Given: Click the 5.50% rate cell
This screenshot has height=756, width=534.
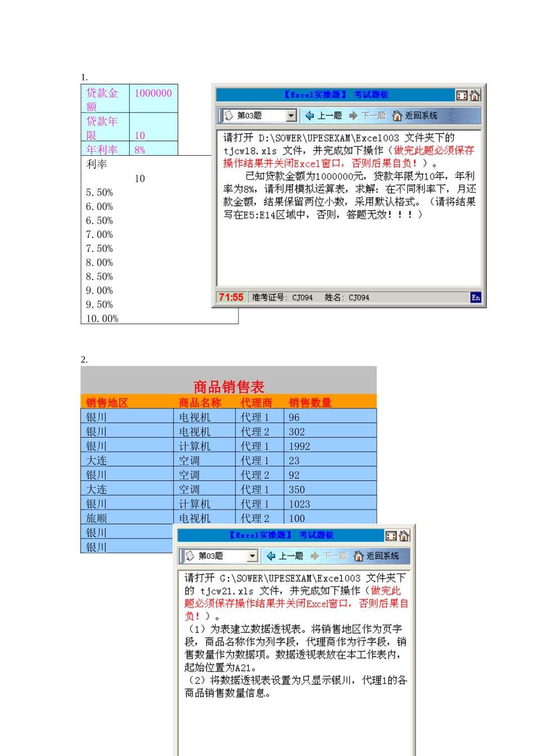Looking at the screenshot, I should [99, 192].
